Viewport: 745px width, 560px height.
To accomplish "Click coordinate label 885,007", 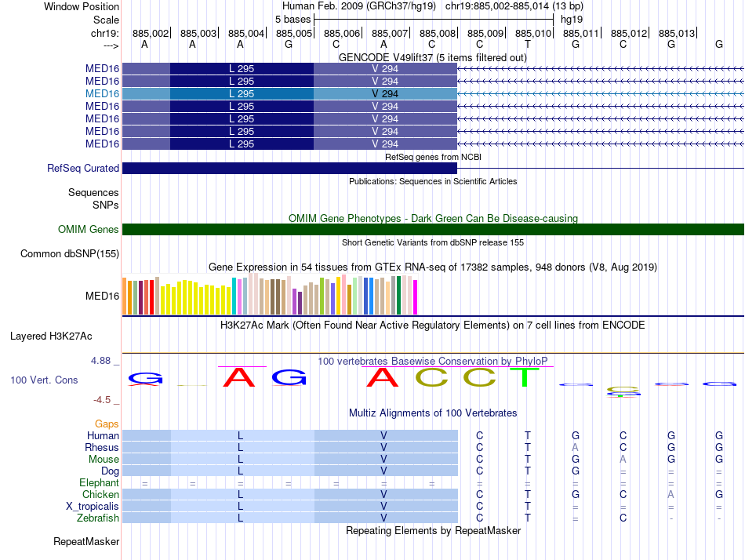I will (x=390, y=33).
